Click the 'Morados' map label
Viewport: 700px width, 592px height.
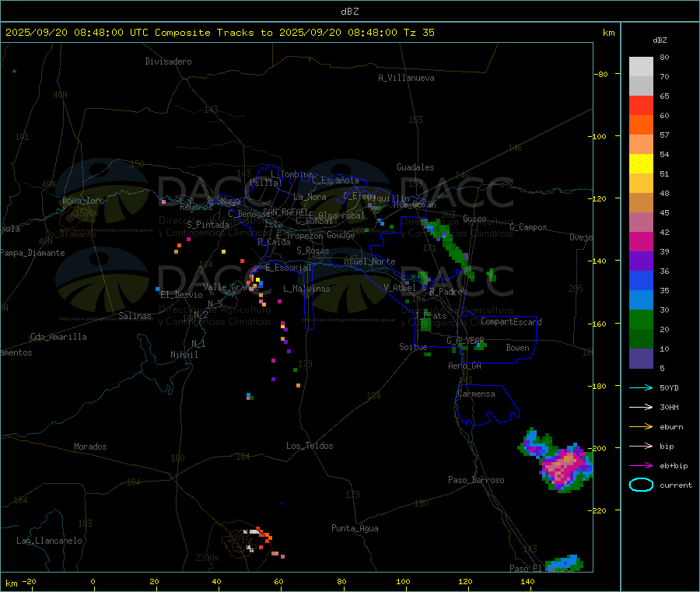click(90, 447)
